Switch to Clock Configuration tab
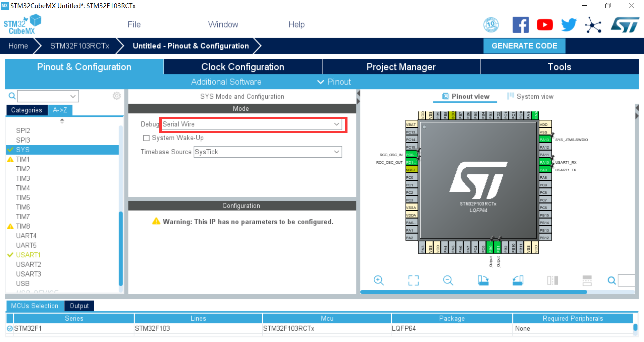Viewport: 644px width, 342px height. coord(243,67)
